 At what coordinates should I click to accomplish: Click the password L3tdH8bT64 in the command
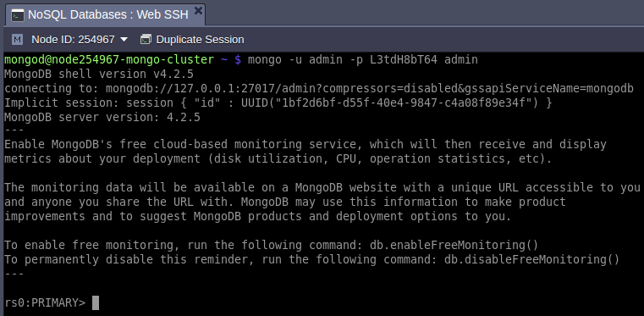point(404,60)
